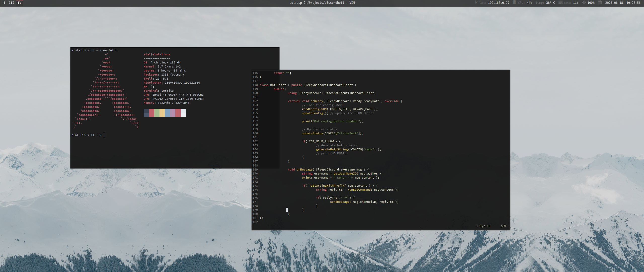The image size is (644, 272).
Task: Click readConfigJSON call on line 154
Action: coord(340,109)
